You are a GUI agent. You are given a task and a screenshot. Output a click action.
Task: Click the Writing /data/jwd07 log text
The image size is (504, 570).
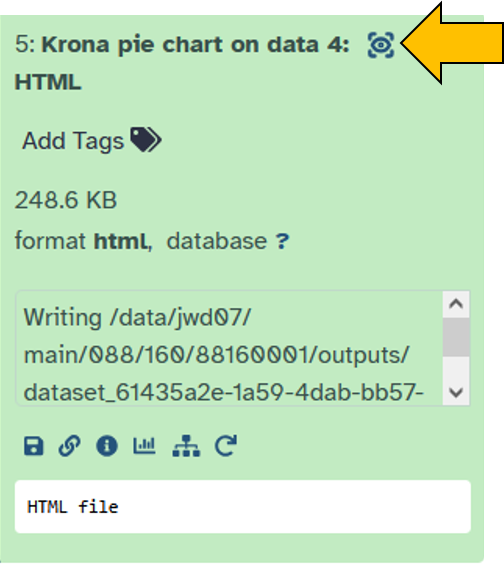tap(137, 317)
